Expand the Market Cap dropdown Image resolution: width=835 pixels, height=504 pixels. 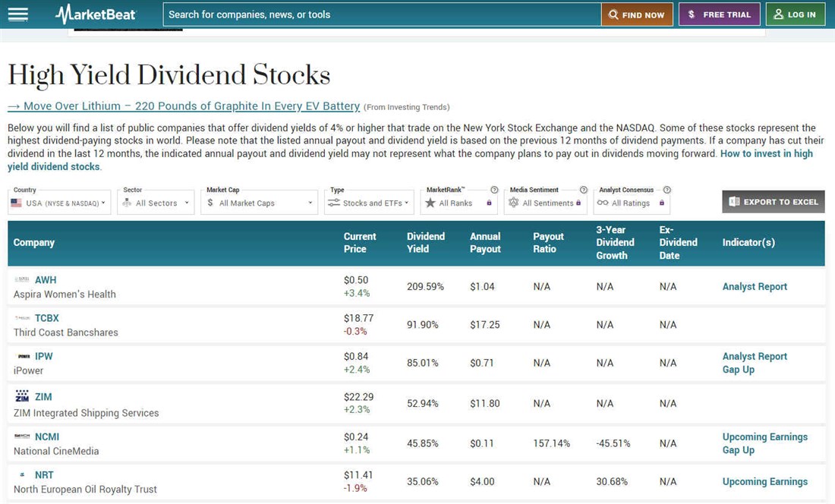click(259, 203)
